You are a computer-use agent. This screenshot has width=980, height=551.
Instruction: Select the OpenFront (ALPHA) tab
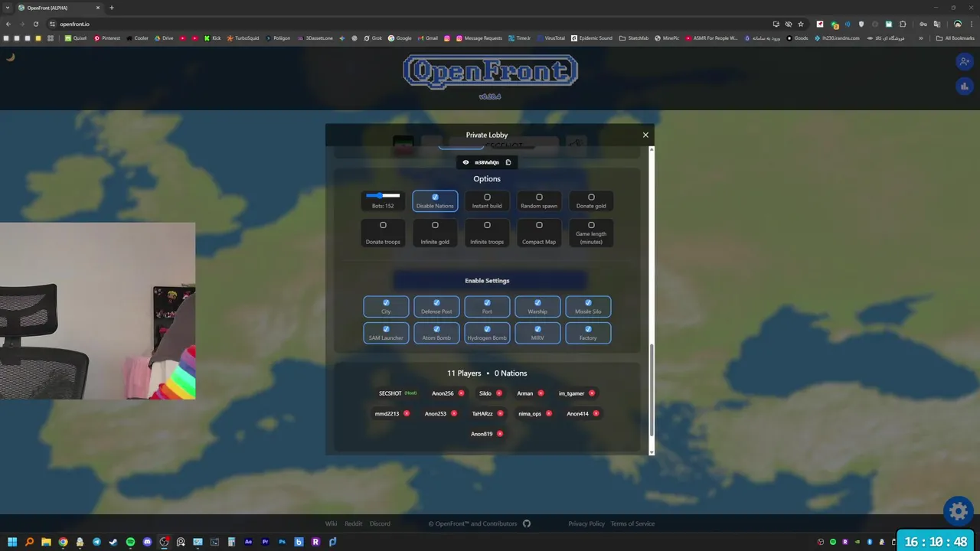(x=60, y=8)
